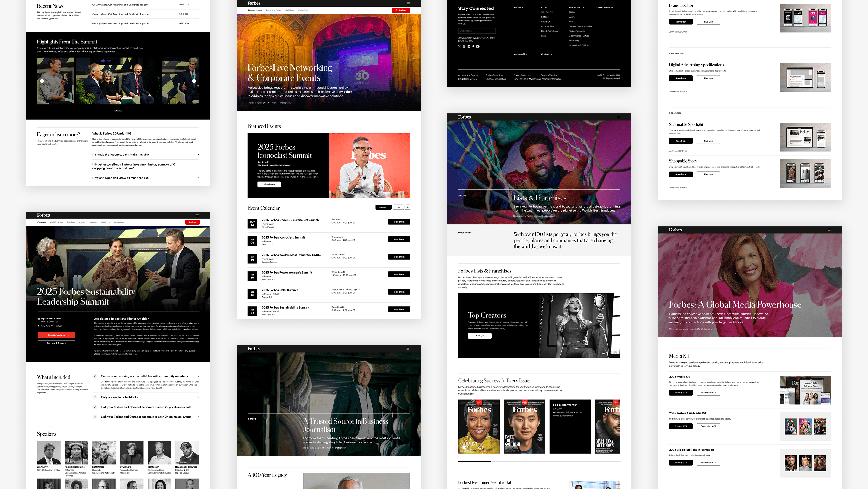The height and width of the screenshot is (489, 868).
Task: Click location pin beside New York, NY + Virtual
Action: (39, 326)
